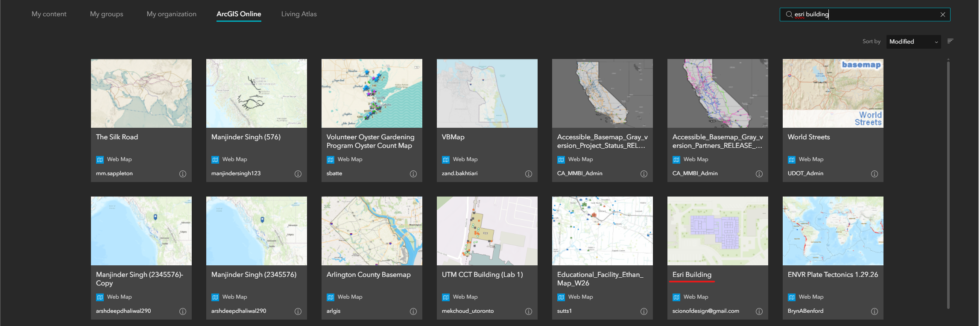The height and width of the screenshot is (326, 980).
Task: Open info for Manjinder Singh (2345576) card
Action: pyautogui.click(x=298, y=311)
